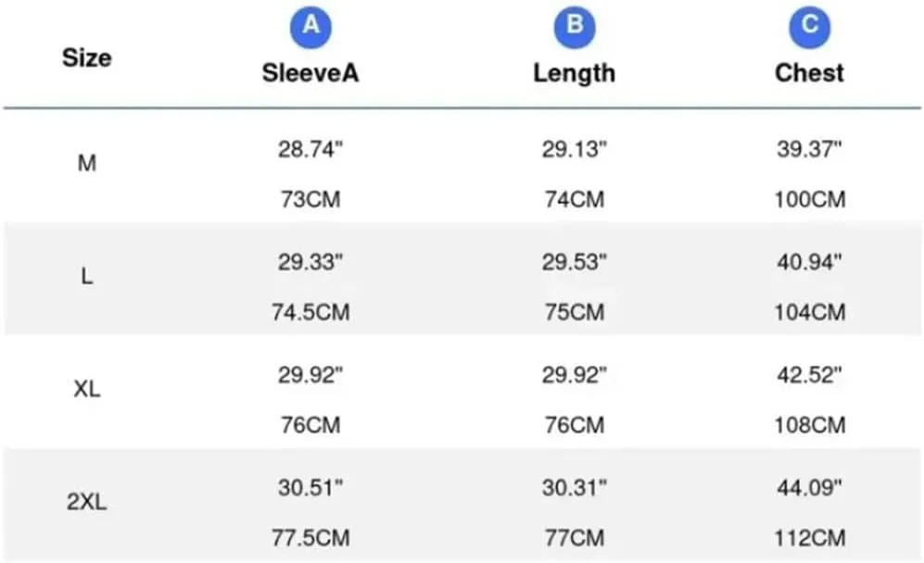
Task: Select the 2XL size row label
Action: [x=86, y=502]
